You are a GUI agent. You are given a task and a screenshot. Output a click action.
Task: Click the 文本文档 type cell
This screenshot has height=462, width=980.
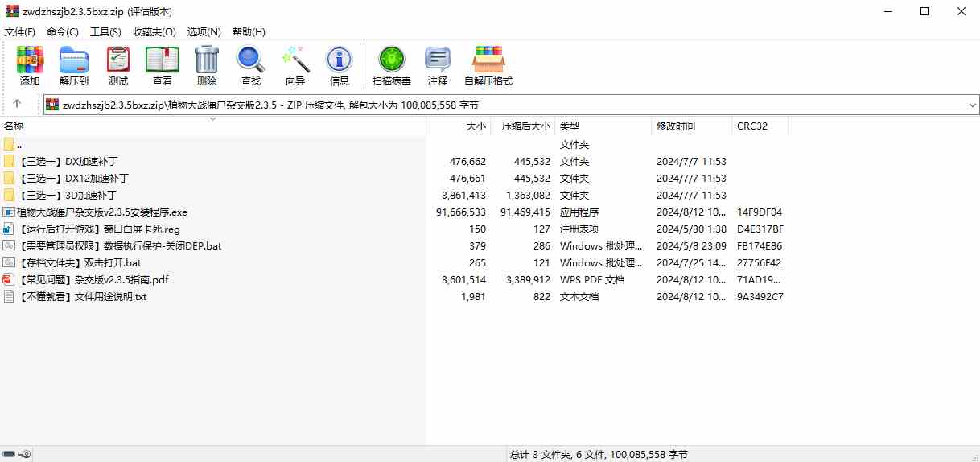579,297
